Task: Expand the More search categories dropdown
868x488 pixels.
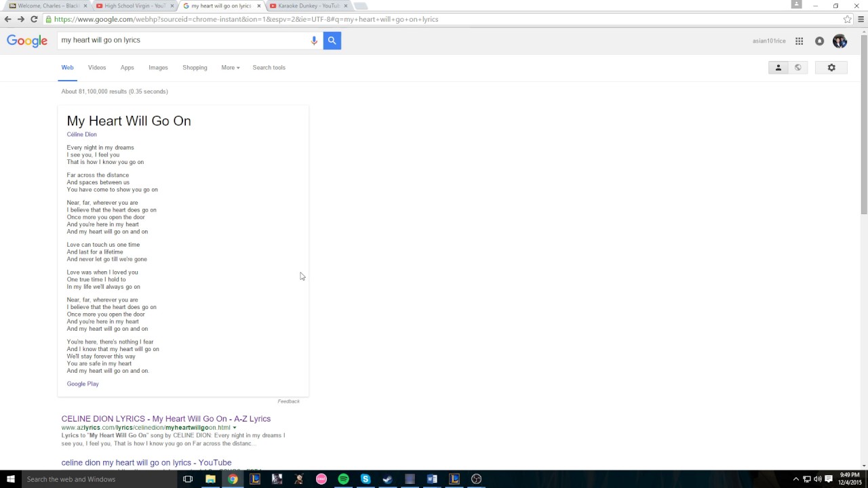Action: [x=231, y=68]
